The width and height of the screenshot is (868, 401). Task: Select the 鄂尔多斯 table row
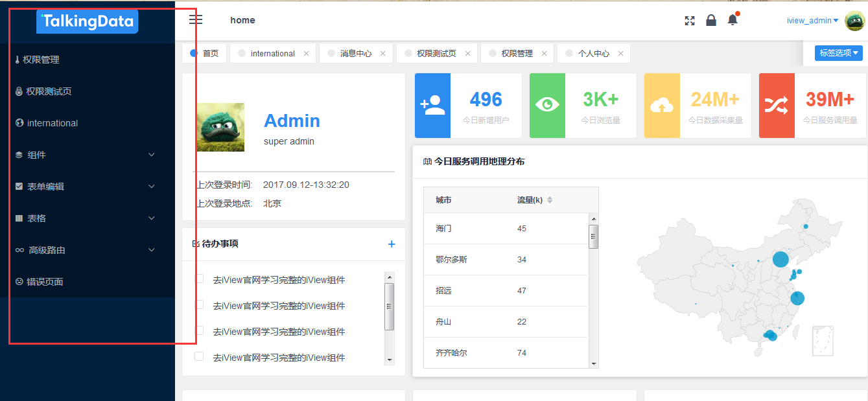tap(506, 260)
